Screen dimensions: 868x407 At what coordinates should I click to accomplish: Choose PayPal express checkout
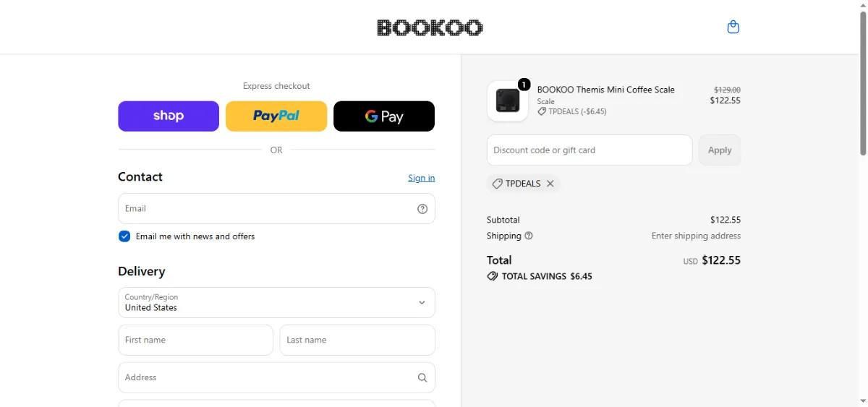click(x=276, y=116)
